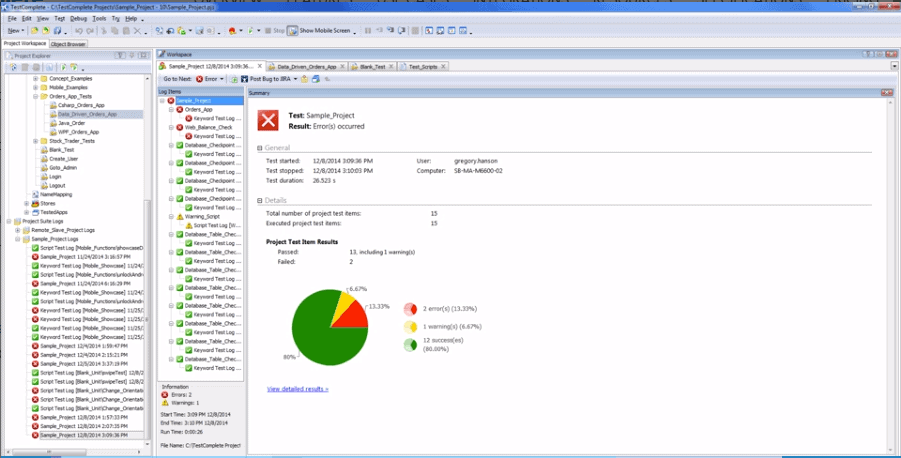The image size is (901, 458).
Task: Click the NameMapping item icon
Action: point(35,194)
